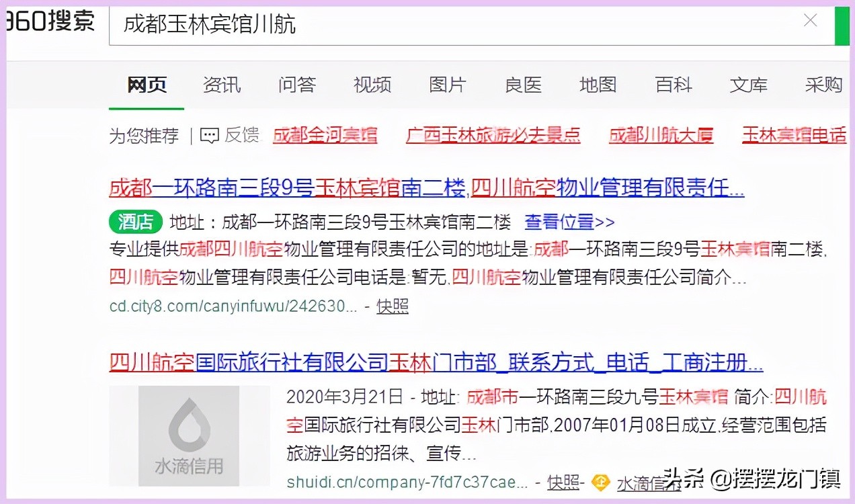
Task: Click the first result's 快照 cached page link
Action: click(x=392, y=306)
